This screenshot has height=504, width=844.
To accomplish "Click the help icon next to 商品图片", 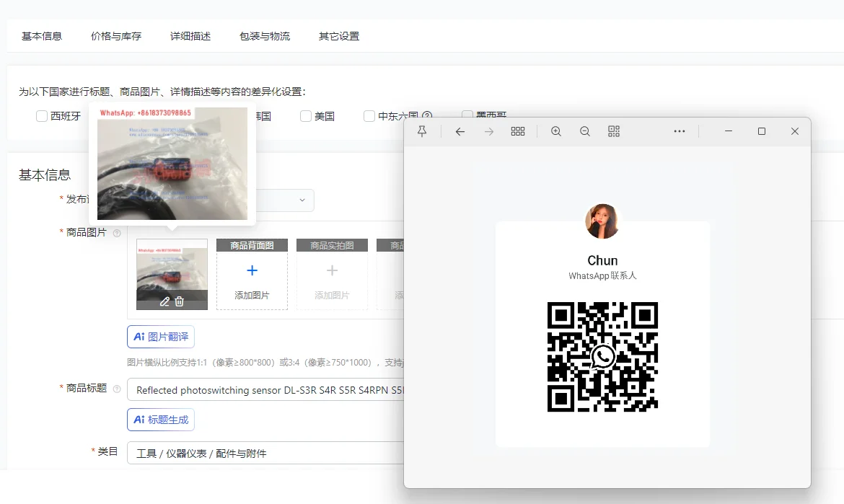I will pyautogui.click(x=117, y=233).
